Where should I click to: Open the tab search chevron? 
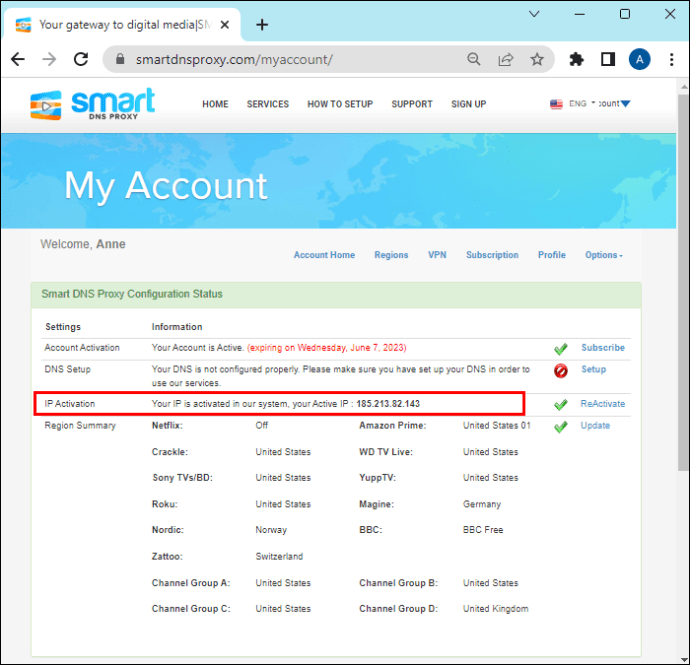point(534,14)
